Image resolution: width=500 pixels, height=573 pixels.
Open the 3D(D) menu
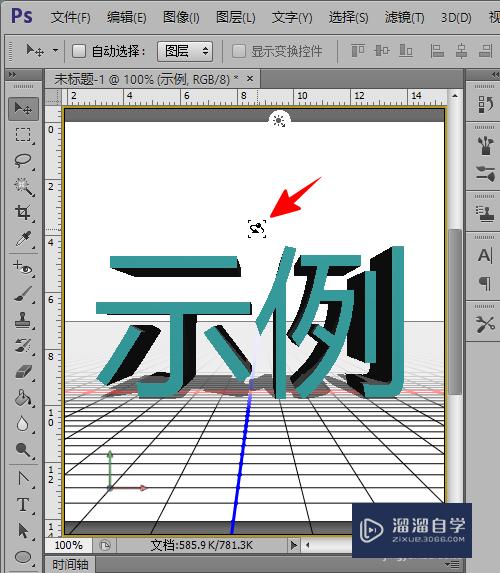(456, 17)
